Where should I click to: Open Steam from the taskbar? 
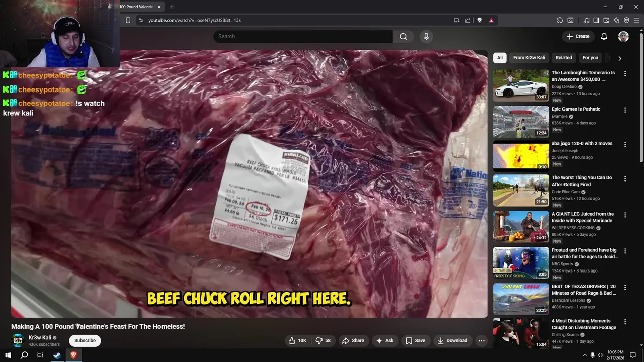pyautogui.click(x=57, y=355)
